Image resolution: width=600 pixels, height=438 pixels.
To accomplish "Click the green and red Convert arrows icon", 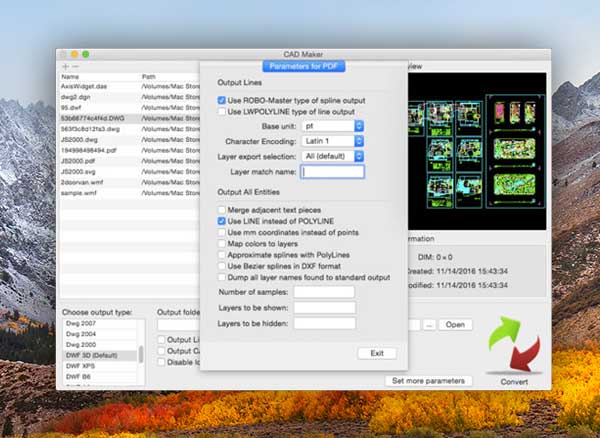I will coord(514,345).
